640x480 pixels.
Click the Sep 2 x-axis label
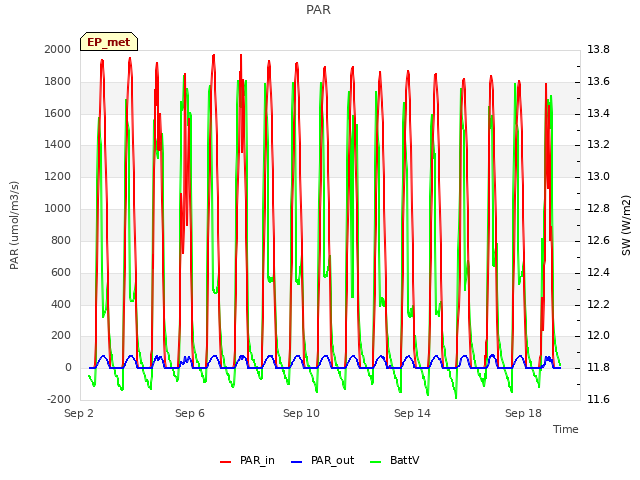coord(79,413)
